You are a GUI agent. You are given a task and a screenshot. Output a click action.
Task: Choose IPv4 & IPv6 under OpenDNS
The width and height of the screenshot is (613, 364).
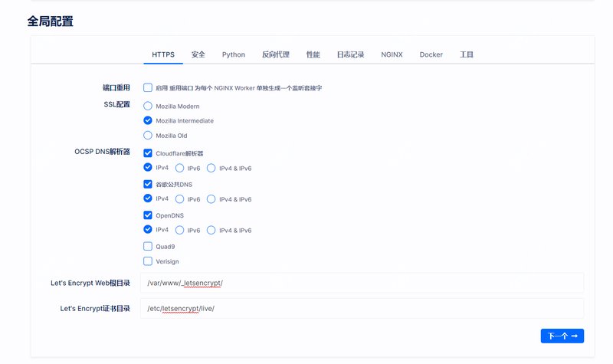click(x=211, y=230)
